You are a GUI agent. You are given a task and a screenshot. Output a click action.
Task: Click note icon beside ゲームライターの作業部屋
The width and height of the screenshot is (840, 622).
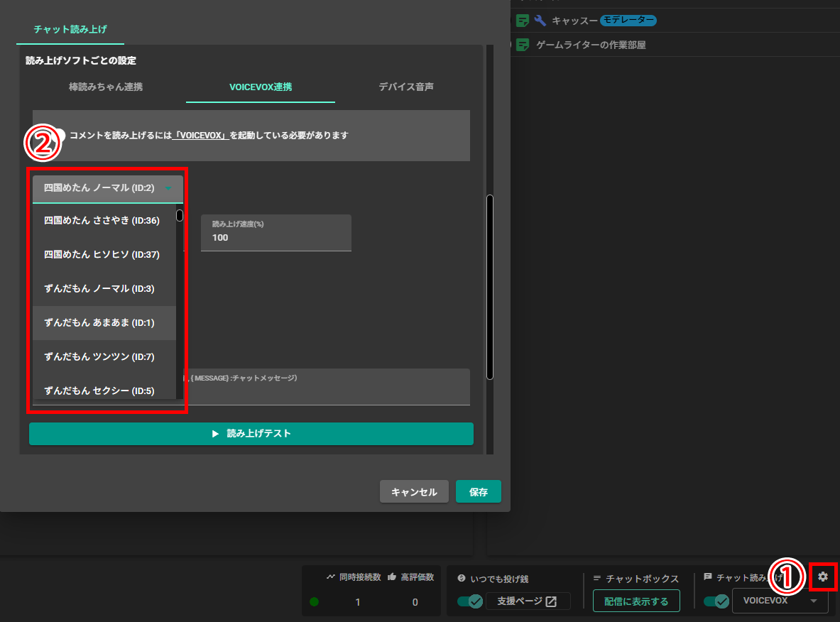pyautogui.click(x=523, y=45)
